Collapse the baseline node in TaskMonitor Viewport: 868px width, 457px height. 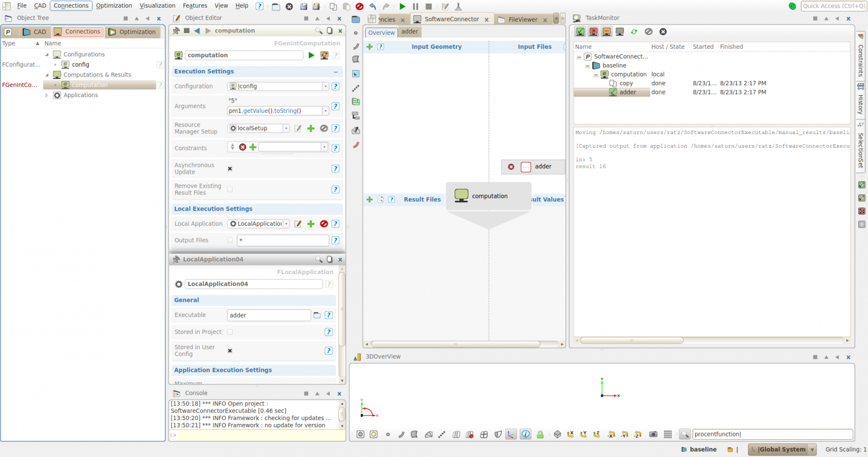tap(587, 66)
